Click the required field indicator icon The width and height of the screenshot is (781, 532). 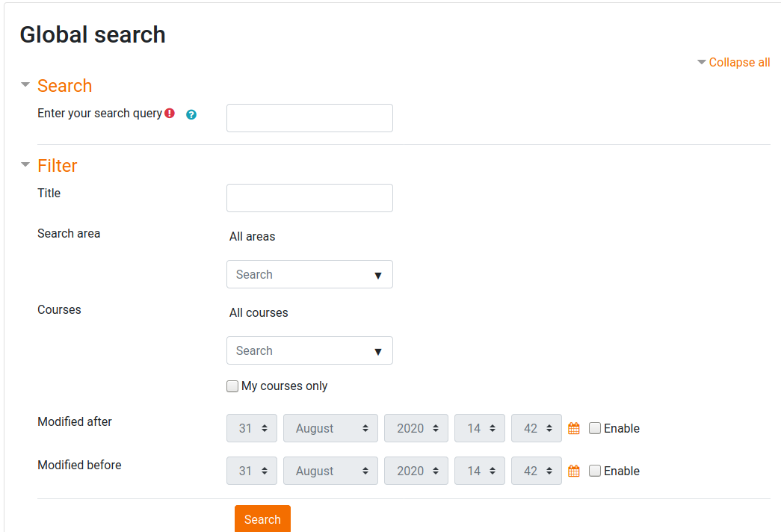[170, 114]
